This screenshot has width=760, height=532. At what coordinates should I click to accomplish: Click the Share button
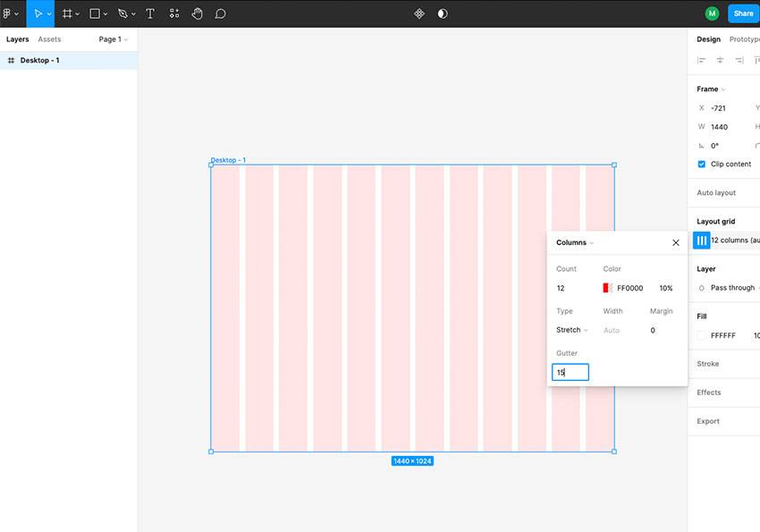coord(743,13)
